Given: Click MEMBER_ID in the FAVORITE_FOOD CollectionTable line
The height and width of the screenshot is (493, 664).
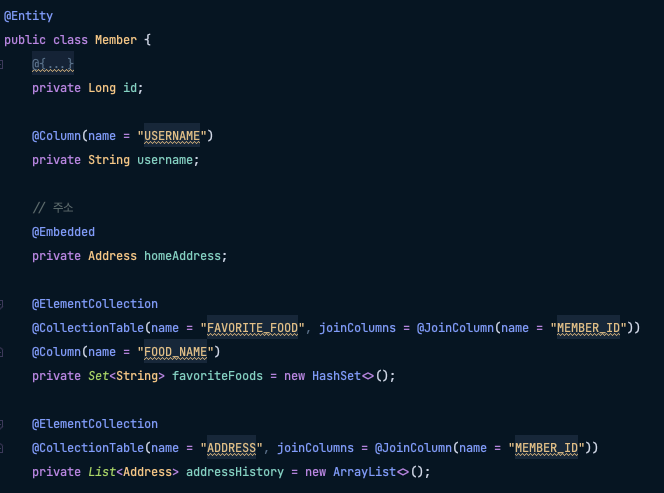Looking at the screenshot, I should point(589,328).
